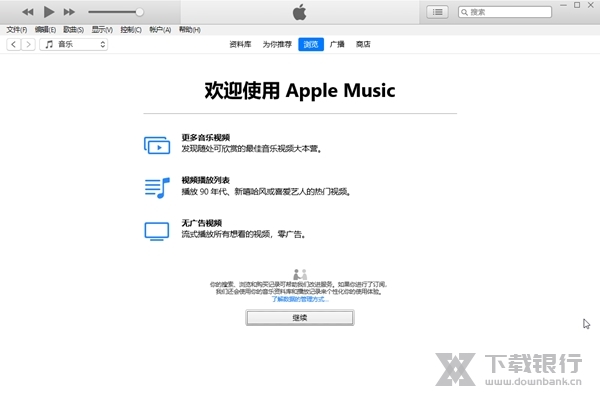Click the Apple logo in display area

click(x=300, y=12)
